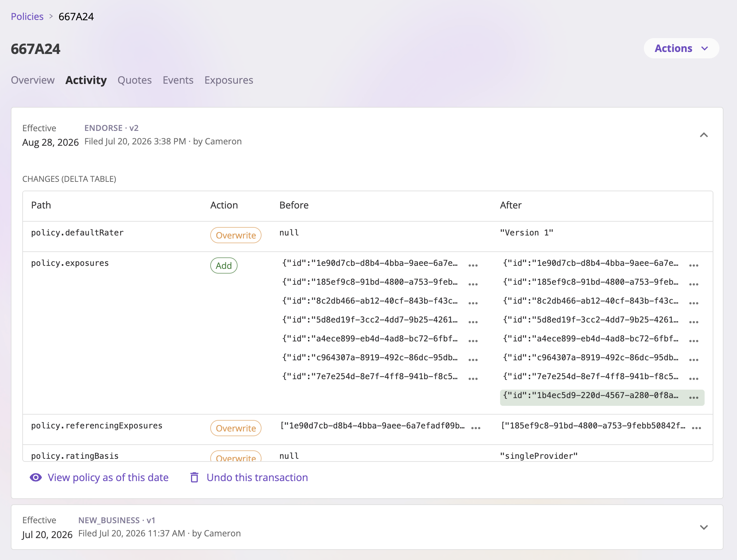Click Before referencingExposures array starting 1e90d7cb

click(373, 426)
